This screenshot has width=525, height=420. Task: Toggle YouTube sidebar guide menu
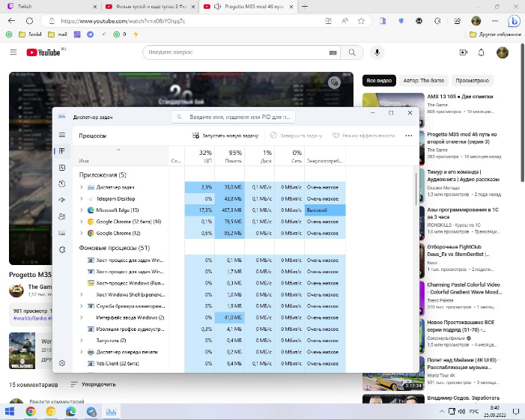13,52
